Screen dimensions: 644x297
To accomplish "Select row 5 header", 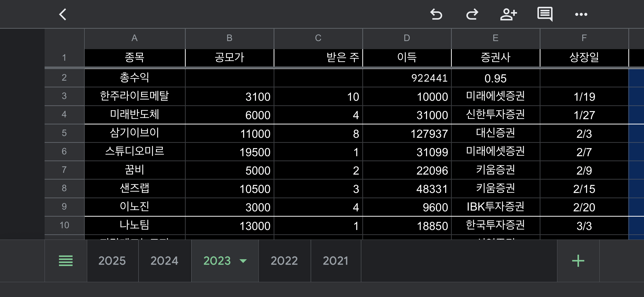I will [64, 133].
